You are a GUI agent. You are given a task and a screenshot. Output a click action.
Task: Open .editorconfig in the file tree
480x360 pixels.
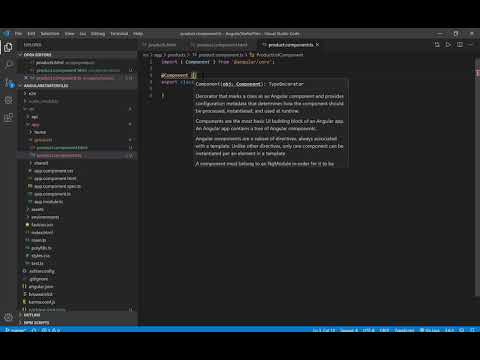tap(77, 271)
